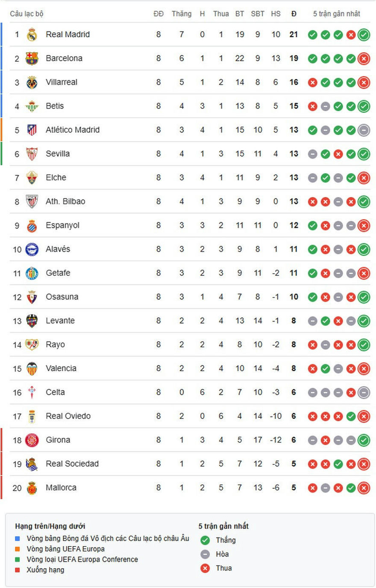
Task: Click the Sevilla club crest
Action: [x=32, y=154]
